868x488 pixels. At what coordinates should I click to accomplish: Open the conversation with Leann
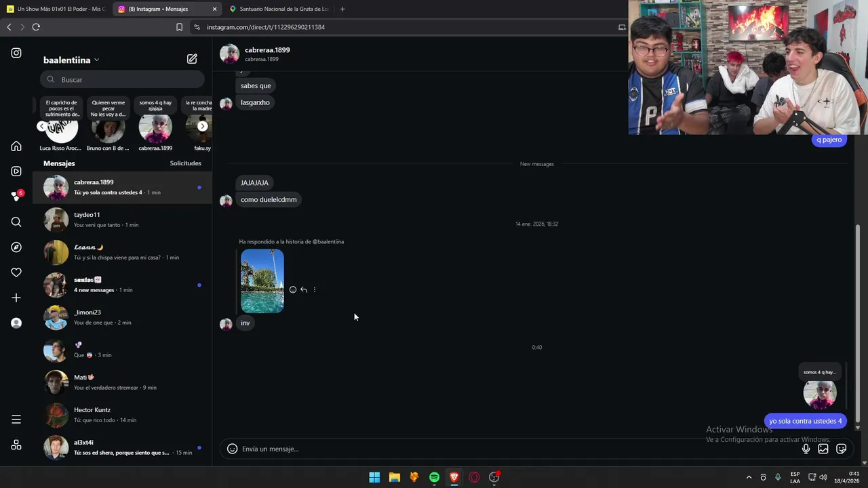122,252
